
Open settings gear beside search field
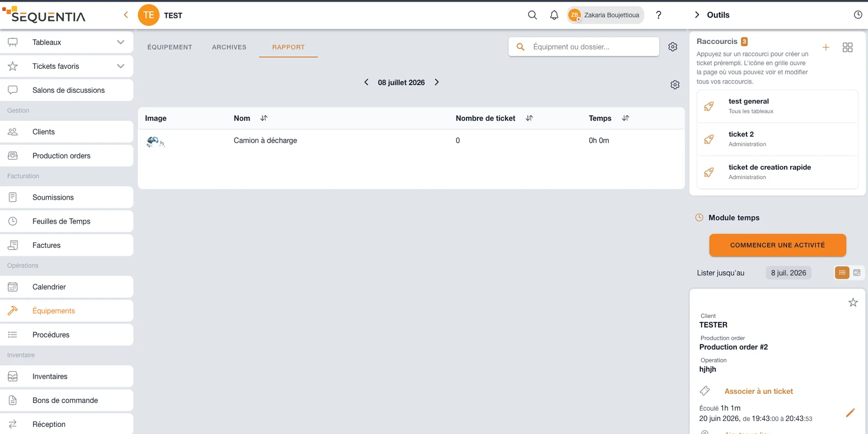673,47
